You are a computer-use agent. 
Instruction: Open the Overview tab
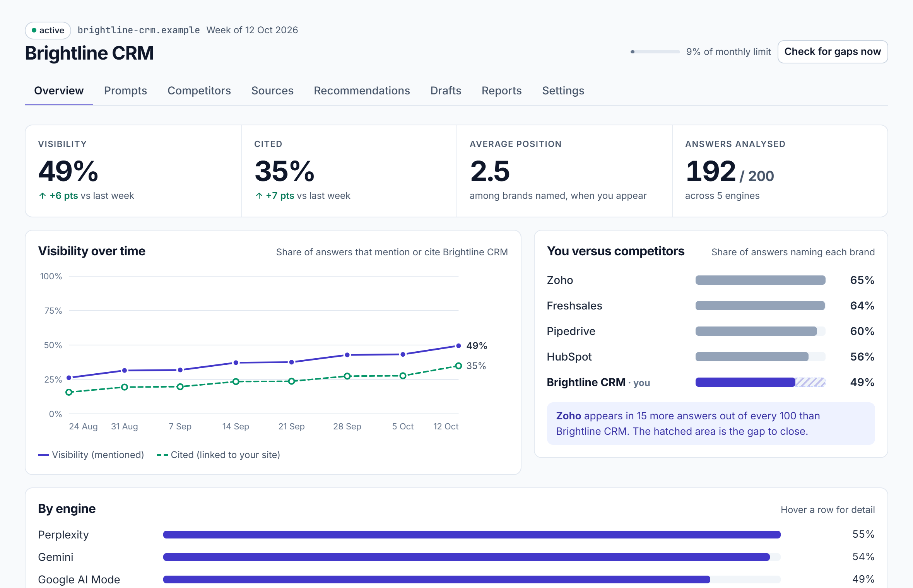[59, 91]
